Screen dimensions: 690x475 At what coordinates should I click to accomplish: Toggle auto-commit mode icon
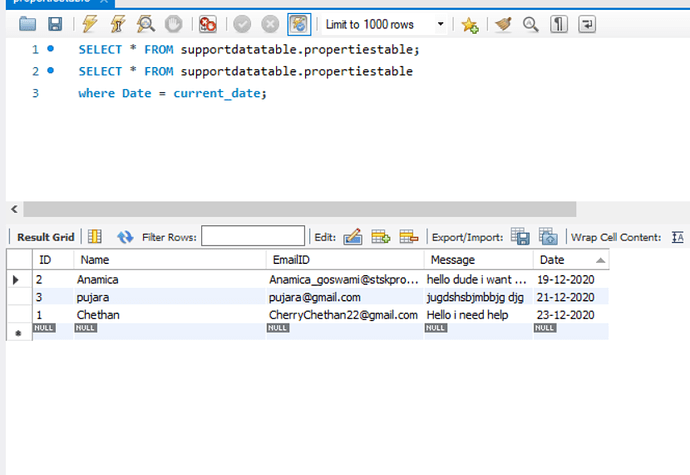click(299, 24)
